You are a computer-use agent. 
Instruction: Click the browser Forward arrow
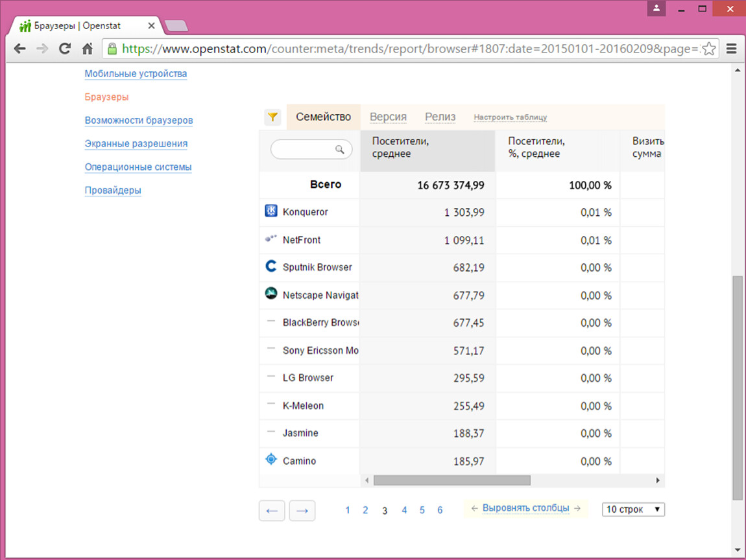point(42,49)
